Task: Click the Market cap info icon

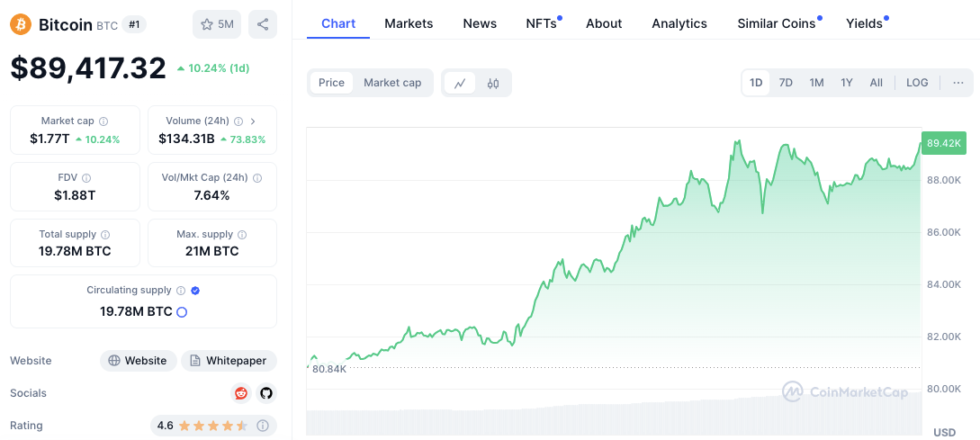Action: click(x=103, y=121)
